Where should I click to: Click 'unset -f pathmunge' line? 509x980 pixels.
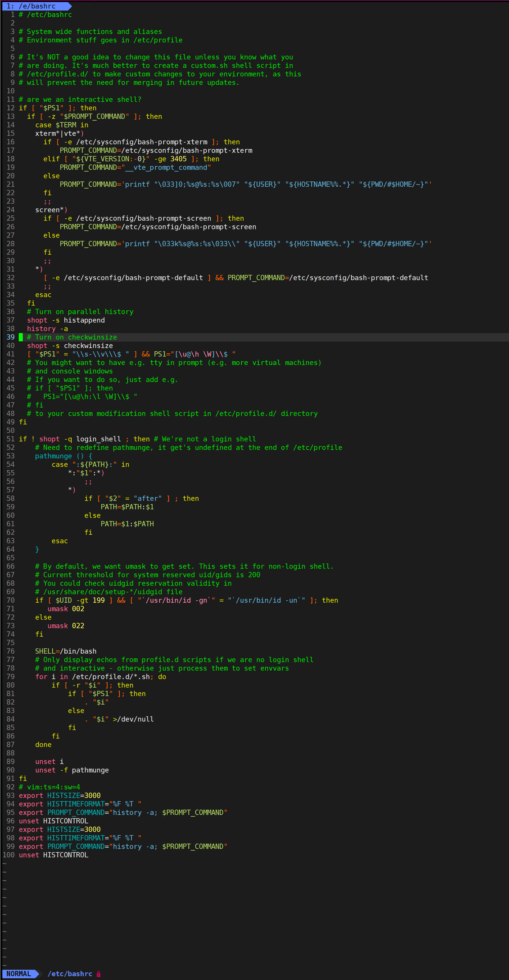(72, 770)
